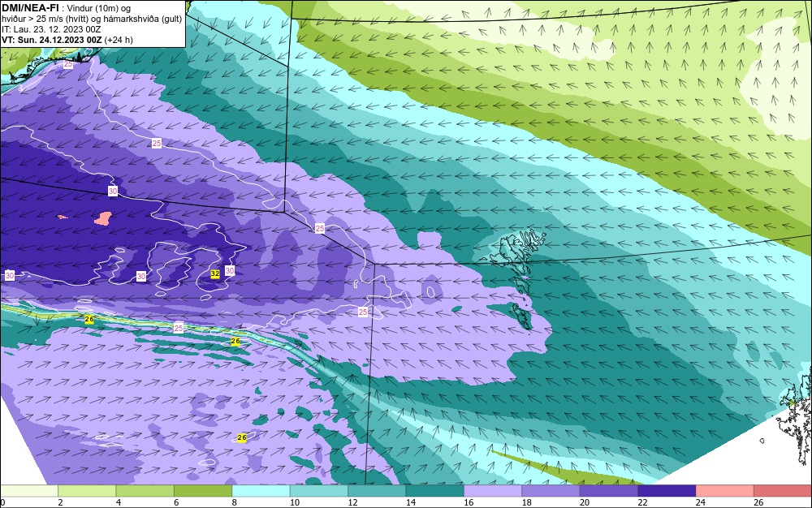Click the legend scale value 20

[585, 502]
